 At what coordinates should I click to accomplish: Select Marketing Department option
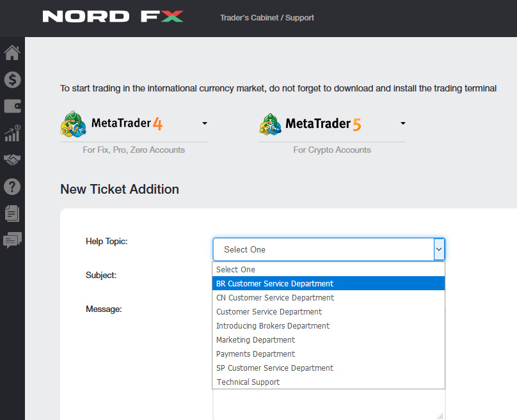tap(328, 339)
